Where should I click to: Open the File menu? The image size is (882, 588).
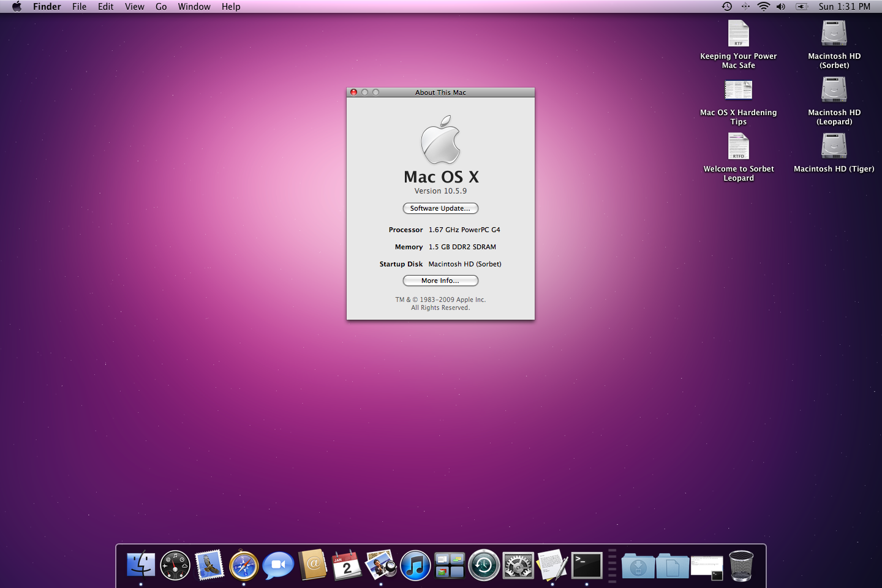[x=80, y=7]
